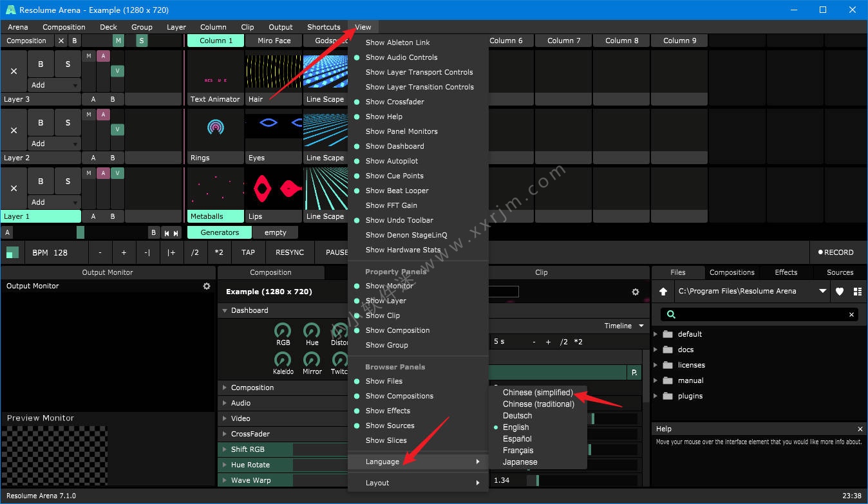Click the Clip panel settings gear

(636, 292)
